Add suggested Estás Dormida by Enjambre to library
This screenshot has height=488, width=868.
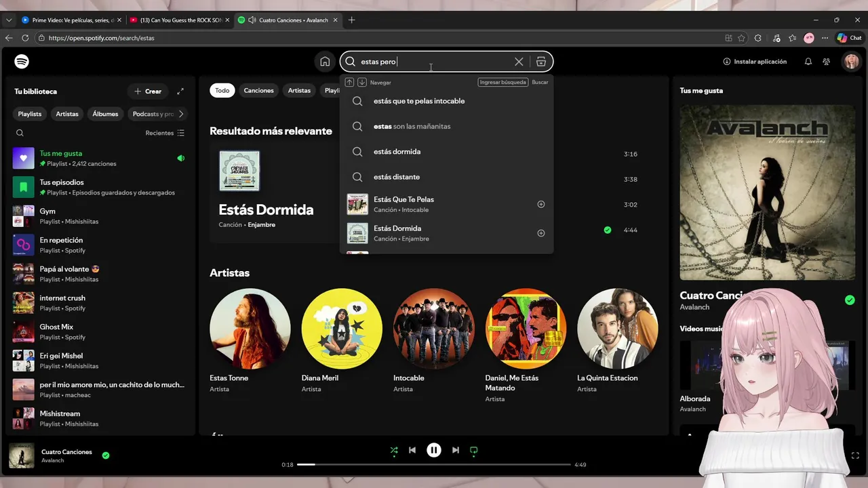pyautogui.click(x=541, y=233)
